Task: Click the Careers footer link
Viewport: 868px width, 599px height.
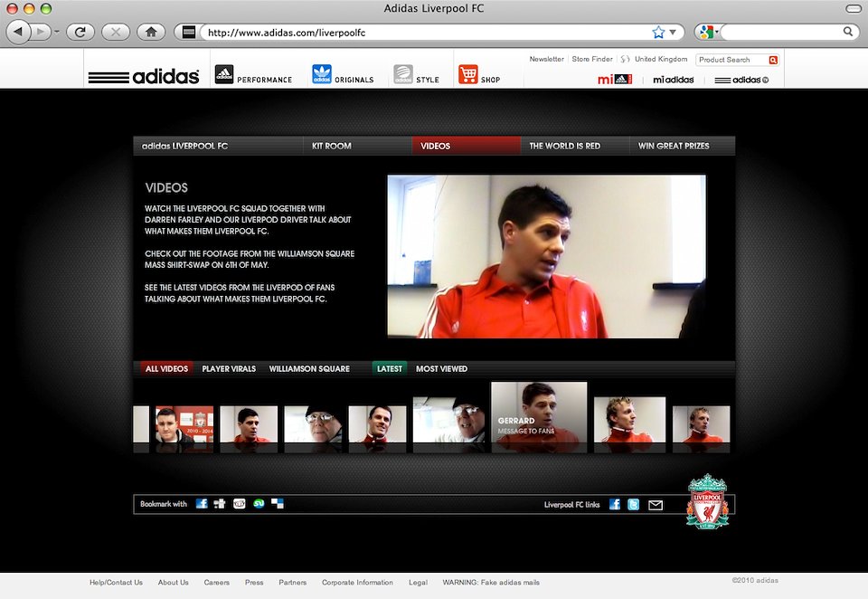Action: tap(216, 583)
